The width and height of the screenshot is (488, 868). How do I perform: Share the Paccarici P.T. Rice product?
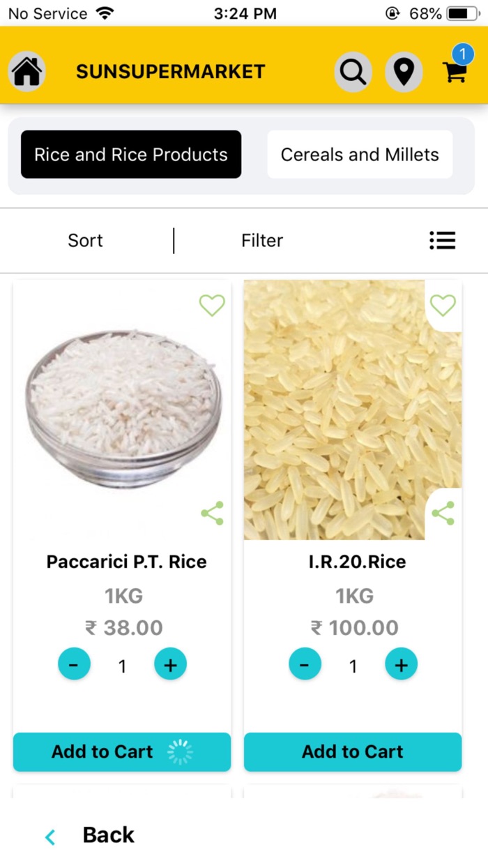211,513
